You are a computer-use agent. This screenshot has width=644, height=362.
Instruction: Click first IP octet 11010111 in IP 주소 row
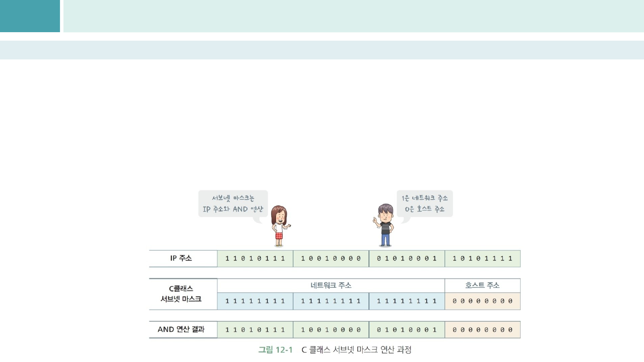255,259
